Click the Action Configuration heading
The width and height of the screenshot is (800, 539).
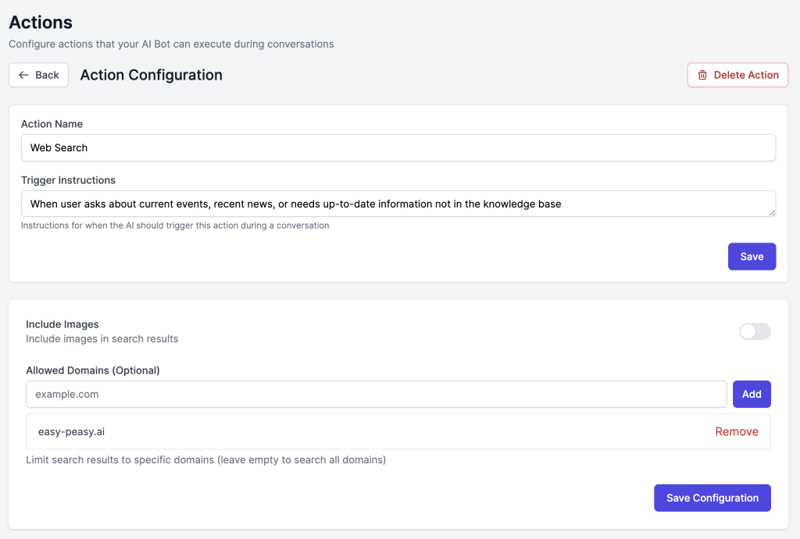click(x=151, y=75)
